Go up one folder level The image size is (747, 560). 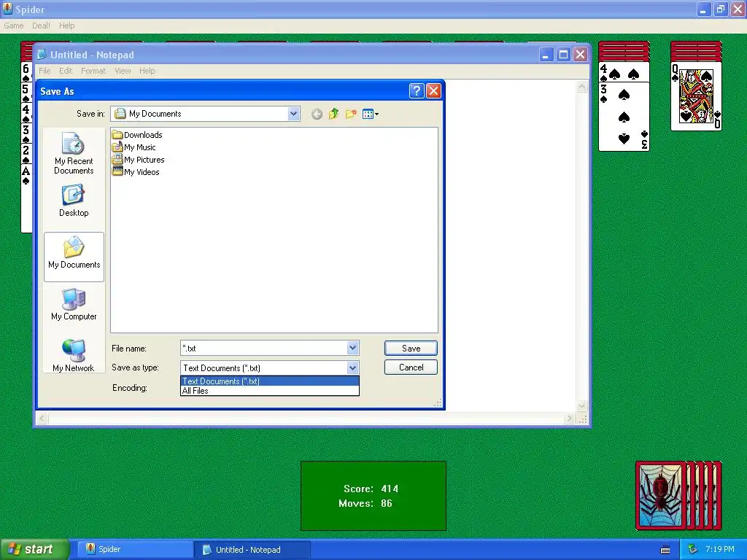pyautogui.click(x=333, y=114)
